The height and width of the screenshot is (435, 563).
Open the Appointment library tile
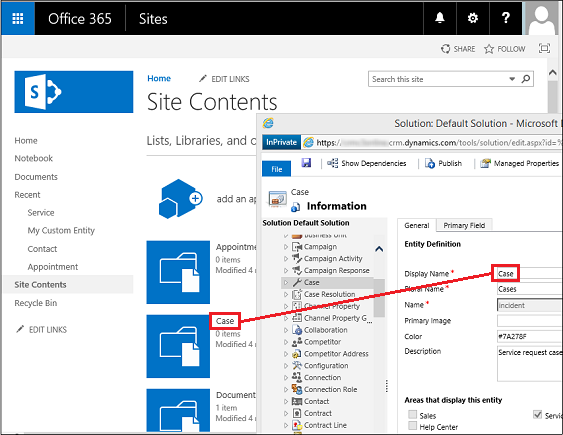178,272
